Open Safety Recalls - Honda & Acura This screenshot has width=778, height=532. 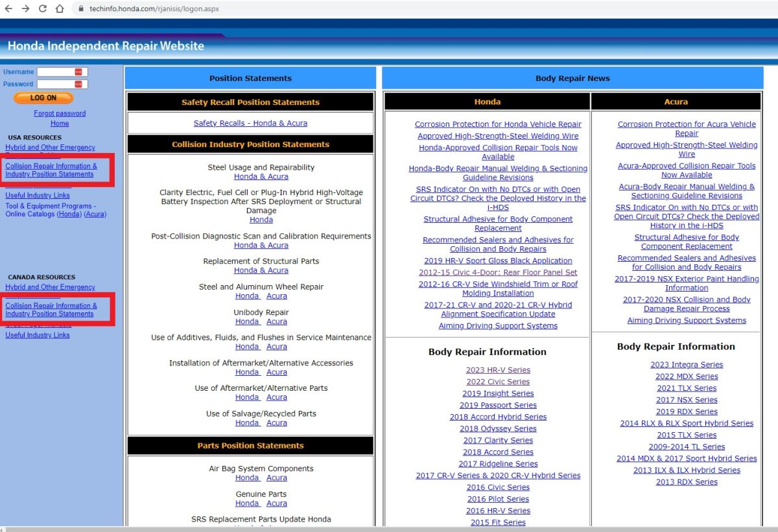250,123
